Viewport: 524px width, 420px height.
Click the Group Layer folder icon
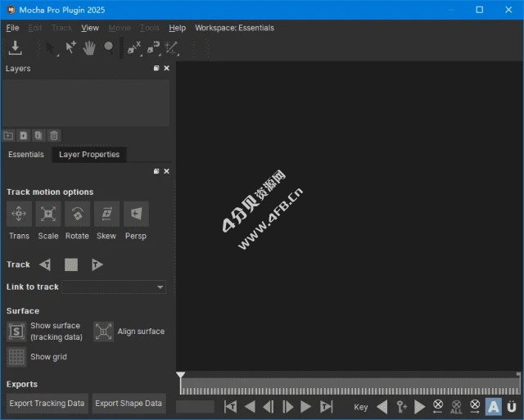click(8, 136)
